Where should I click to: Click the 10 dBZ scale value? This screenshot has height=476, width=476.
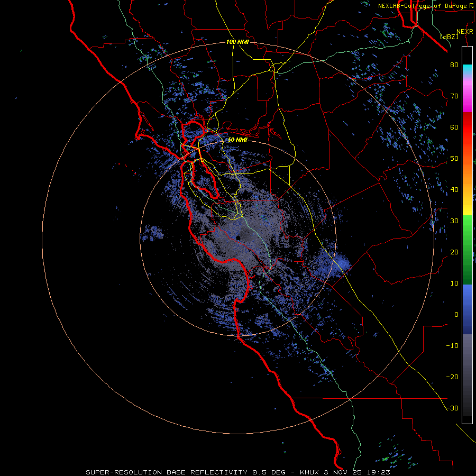point(454,283)
